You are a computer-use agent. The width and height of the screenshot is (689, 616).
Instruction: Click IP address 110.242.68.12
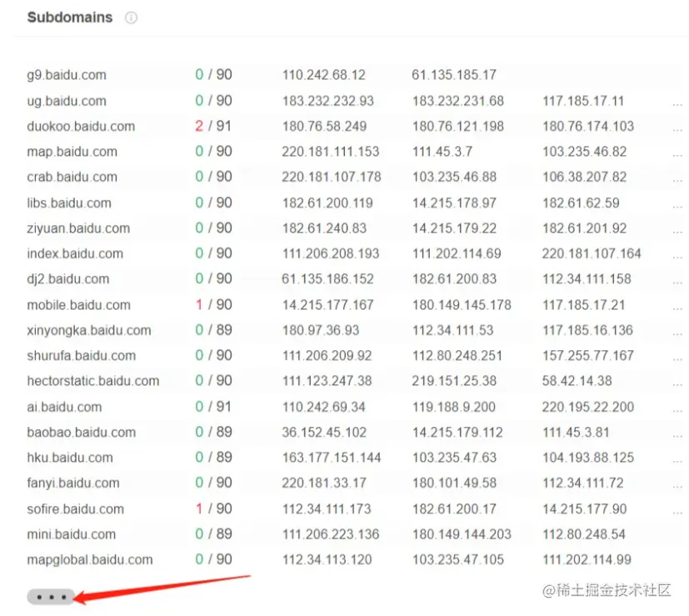324,75
